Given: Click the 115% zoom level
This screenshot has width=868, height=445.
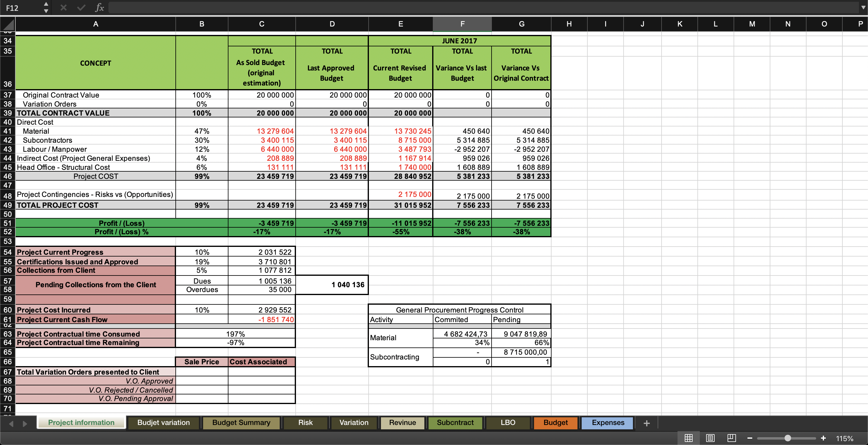Looking at the screenshot, I should 844,438.
